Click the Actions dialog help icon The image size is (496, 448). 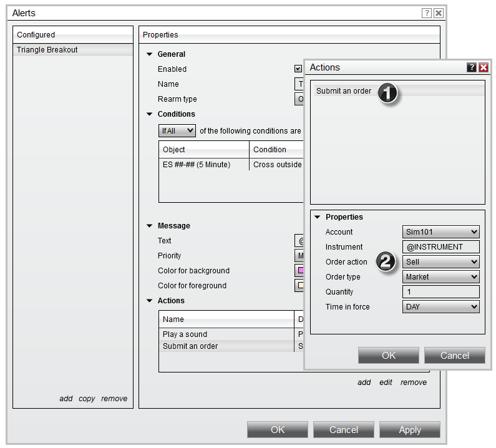pos(472,67)
